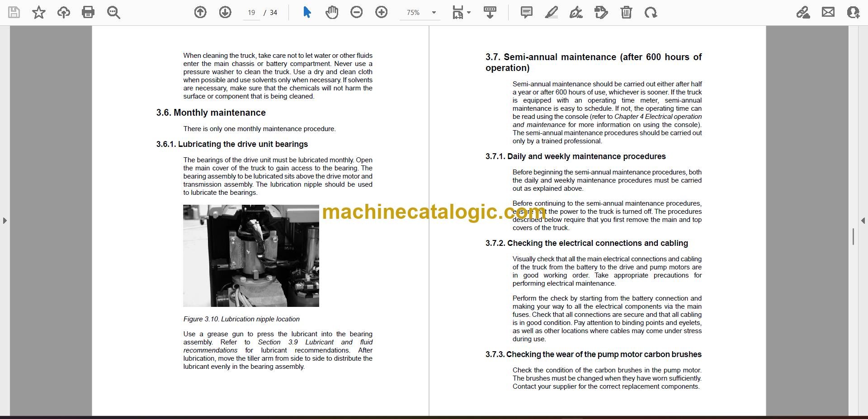Add a comment sticky note
Screen dimensions: 868x419
click(527, 12)
